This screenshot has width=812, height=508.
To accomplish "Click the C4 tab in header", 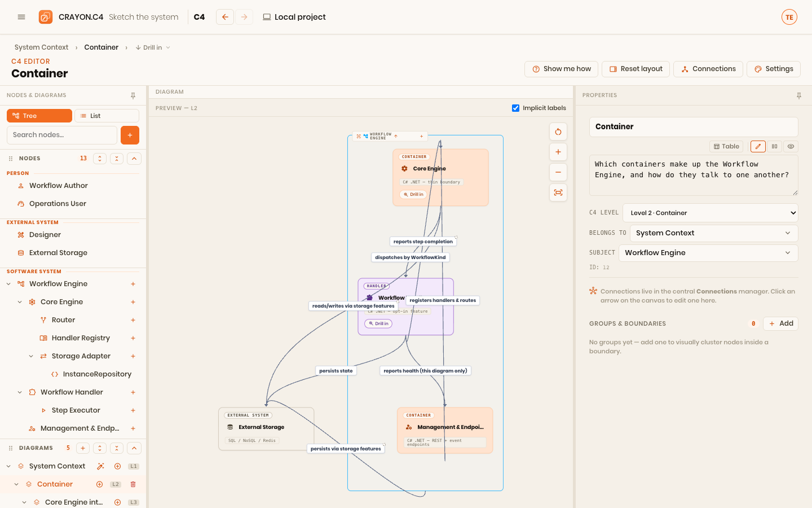I will coord(199,17).
